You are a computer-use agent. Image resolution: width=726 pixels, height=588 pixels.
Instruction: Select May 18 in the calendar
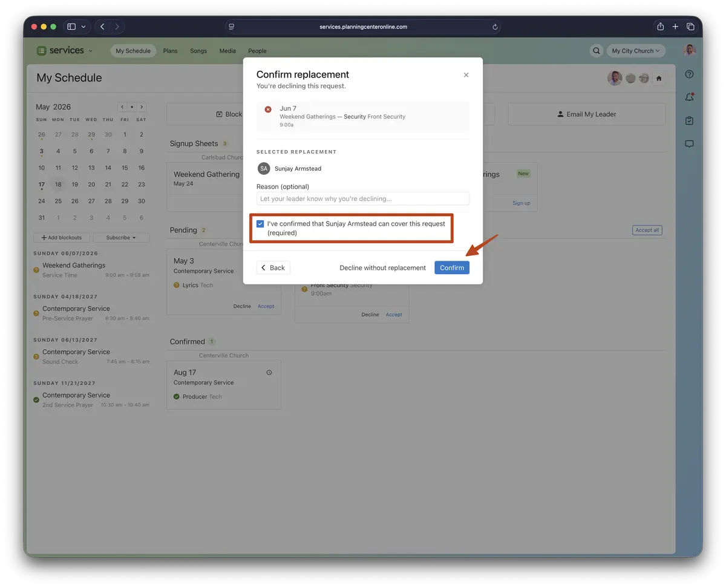[58, 185]
